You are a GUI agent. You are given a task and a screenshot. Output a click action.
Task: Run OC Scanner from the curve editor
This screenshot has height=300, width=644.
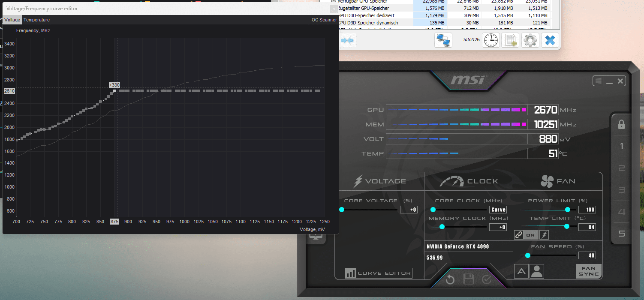coord(324,20)
